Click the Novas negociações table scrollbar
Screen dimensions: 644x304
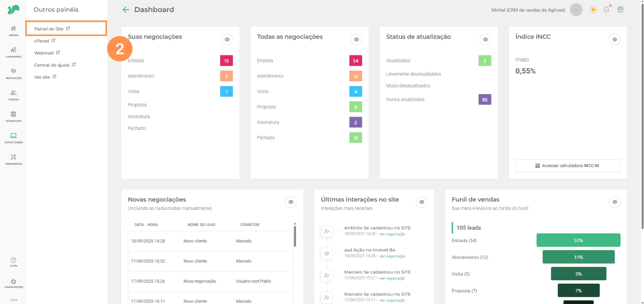(x=295, y=237)
